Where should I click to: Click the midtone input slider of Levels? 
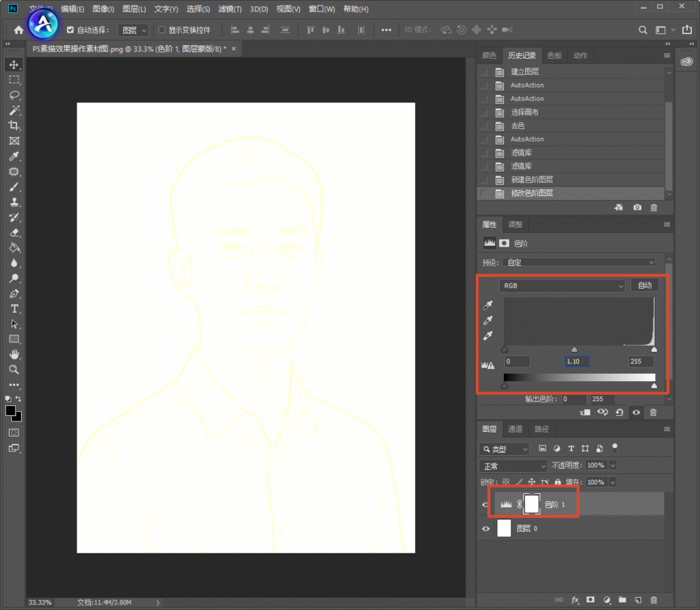[x=574, y=349]
